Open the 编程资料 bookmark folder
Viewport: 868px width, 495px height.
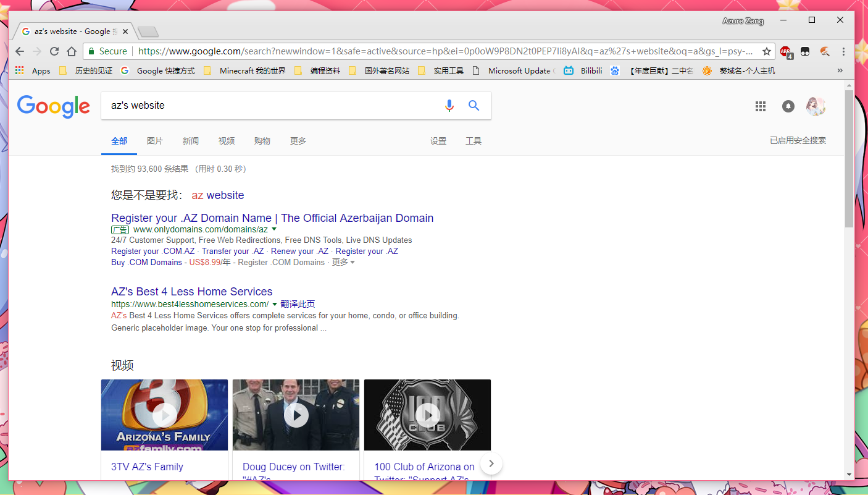click(317, 70)
